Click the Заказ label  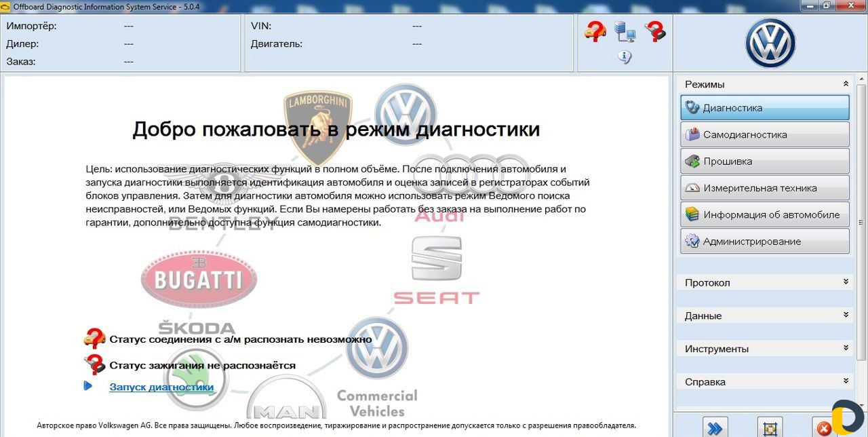[x=21, y=61]
